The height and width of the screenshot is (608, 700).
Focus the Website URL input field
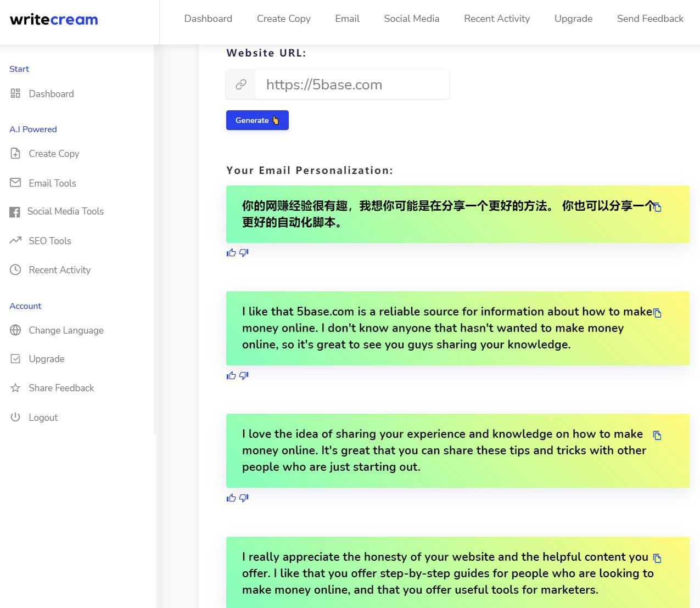click(351, 85)
